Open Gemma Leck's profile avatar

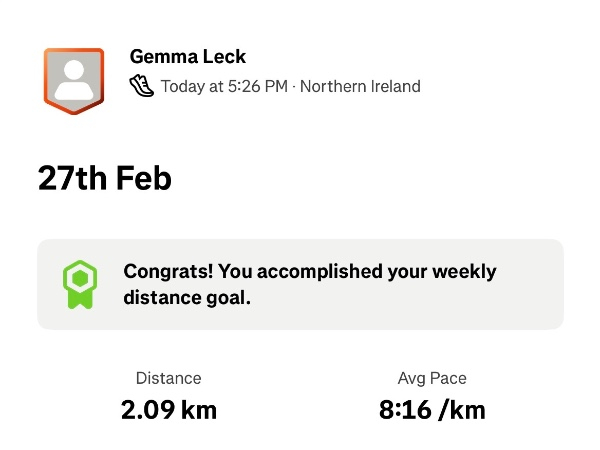[74, 80]
